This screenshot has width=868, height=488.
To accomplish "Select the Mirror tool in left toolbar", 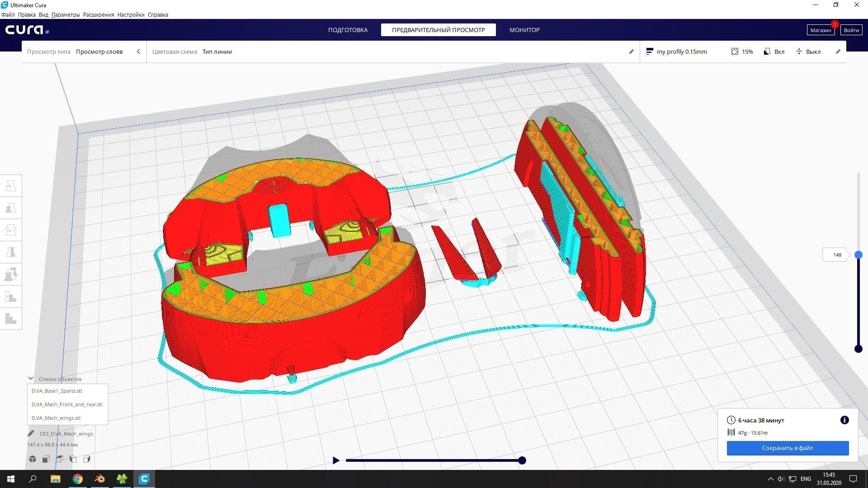I will [11, 252].
